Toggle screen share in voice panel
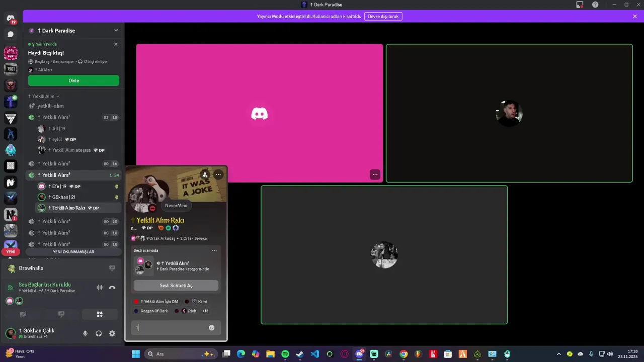The width and height of the screenshot is (644, 362). click(61, 314)
